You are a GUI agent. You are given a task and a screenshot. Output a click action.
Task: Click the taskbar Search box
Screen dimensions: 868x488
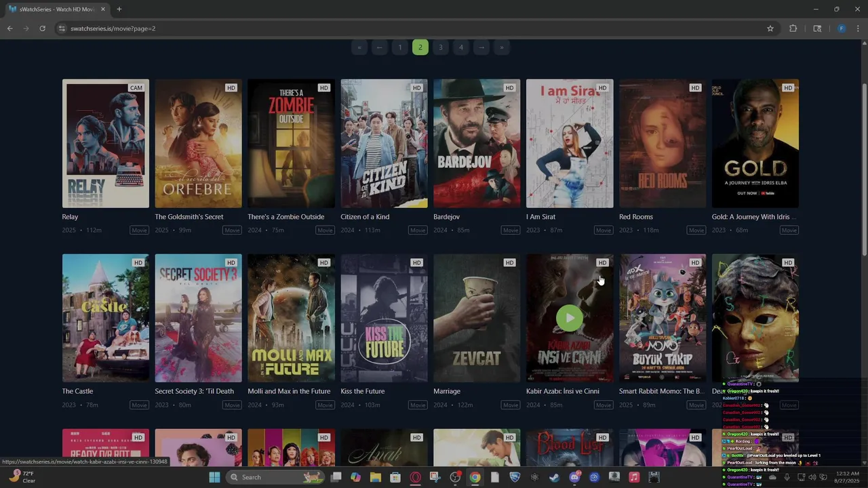pos(275,477)
